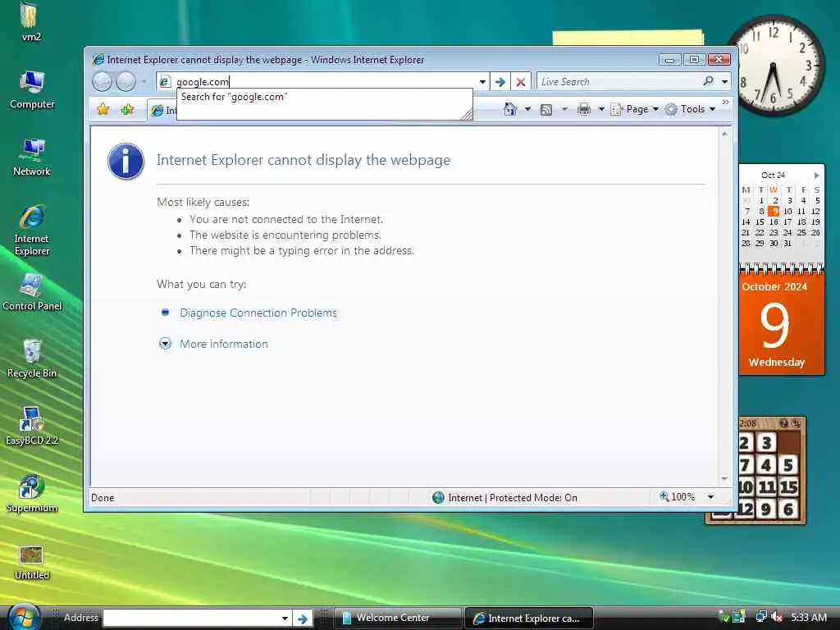Select Internet Explorer desktop icon

[32, 231]
